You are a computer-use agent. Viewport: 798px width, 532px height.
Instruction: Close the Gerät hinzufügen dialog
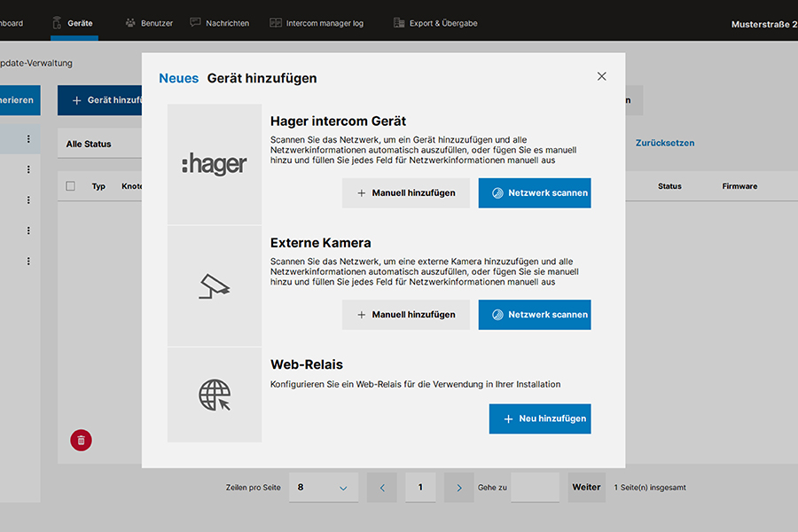pos(601,76)
